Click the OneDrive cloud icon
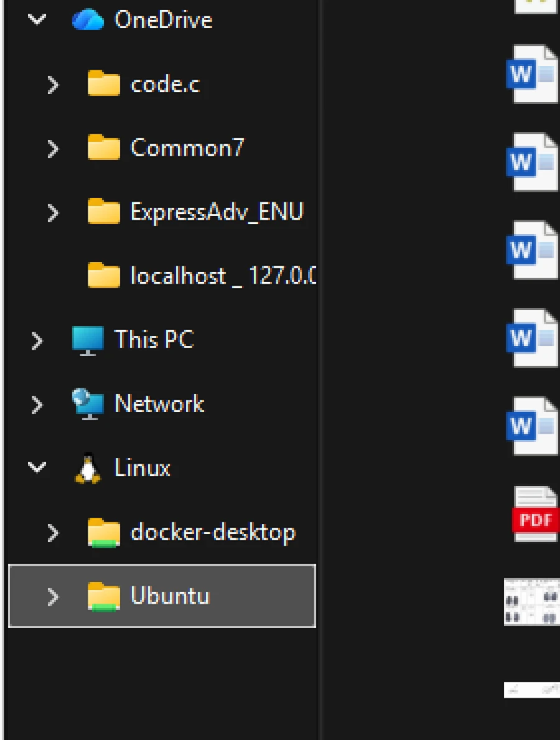Image resolution: width=560 pixels, height=740 pixels. coord(88,20)
